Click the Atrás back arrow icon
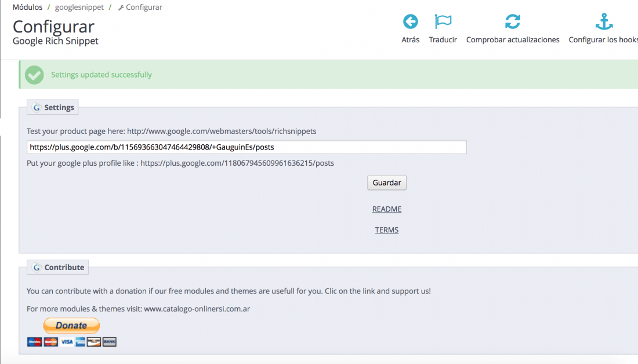 click(x=410, y=21)
